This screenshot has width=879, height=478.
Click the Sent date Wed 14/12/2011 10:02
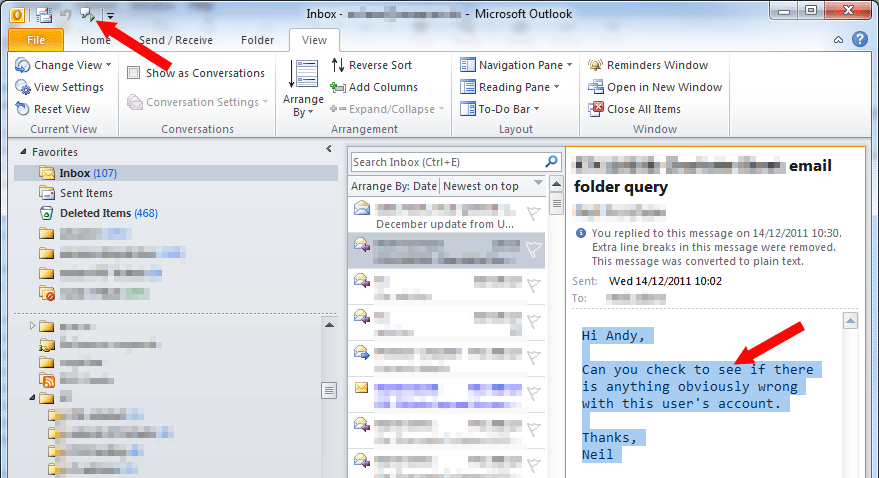coord(665,281)
